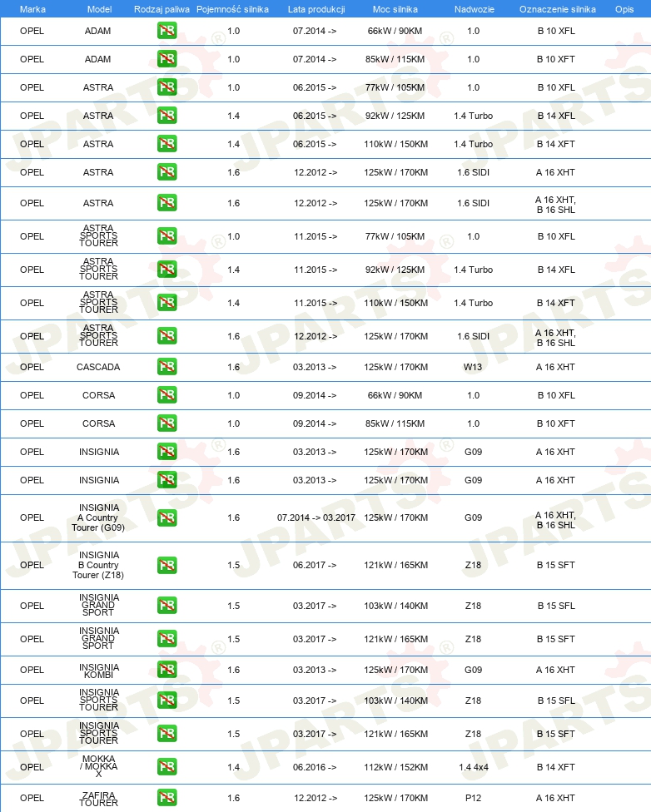This screenshot has width=651, height=812.
Task: Click fuel icon for INSIGNIA SPORTS TOURER 121kW row
Action: 166,734
